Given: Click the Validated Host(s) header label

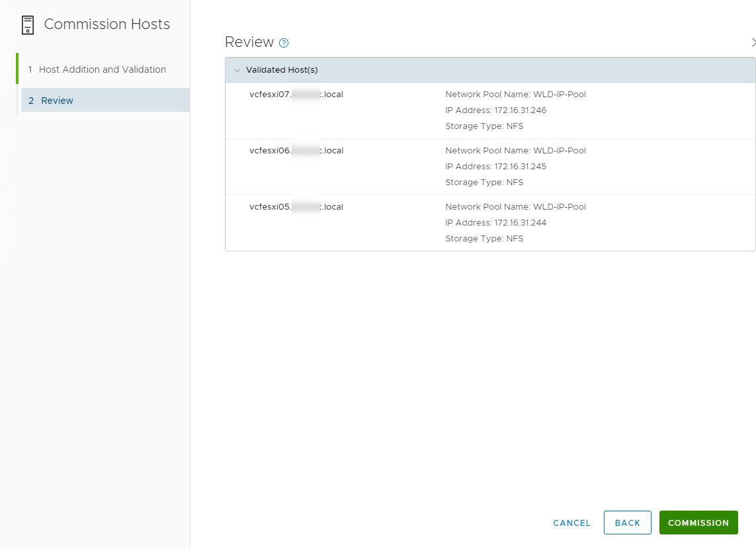Looking at the screenshot, I should [x=282, y=70].
